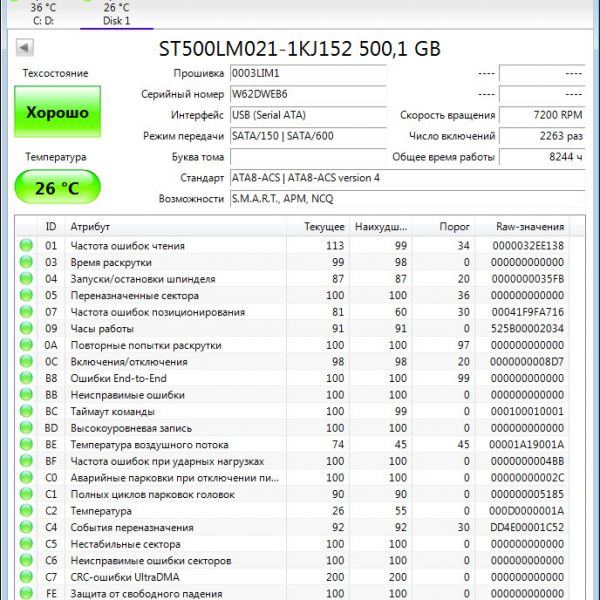Click status icon for Включения/отключения row

[x=26, y=361]
